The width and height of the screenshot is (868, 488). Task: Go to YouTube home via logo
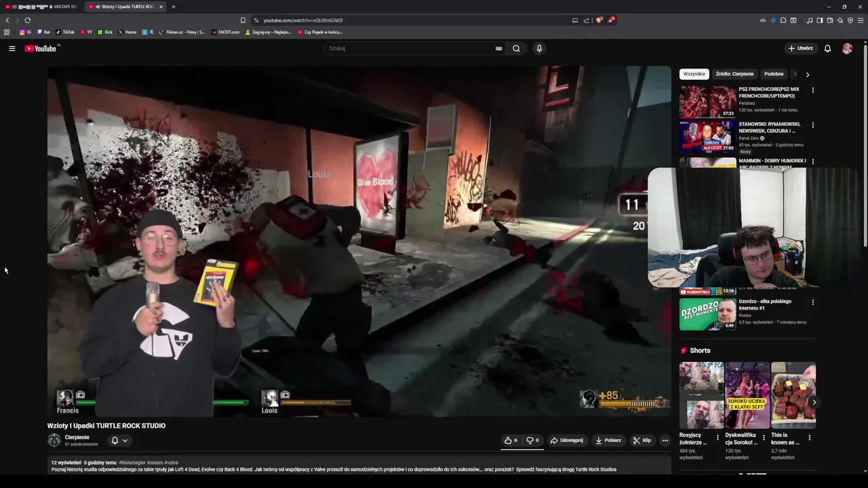click(41, 48)
